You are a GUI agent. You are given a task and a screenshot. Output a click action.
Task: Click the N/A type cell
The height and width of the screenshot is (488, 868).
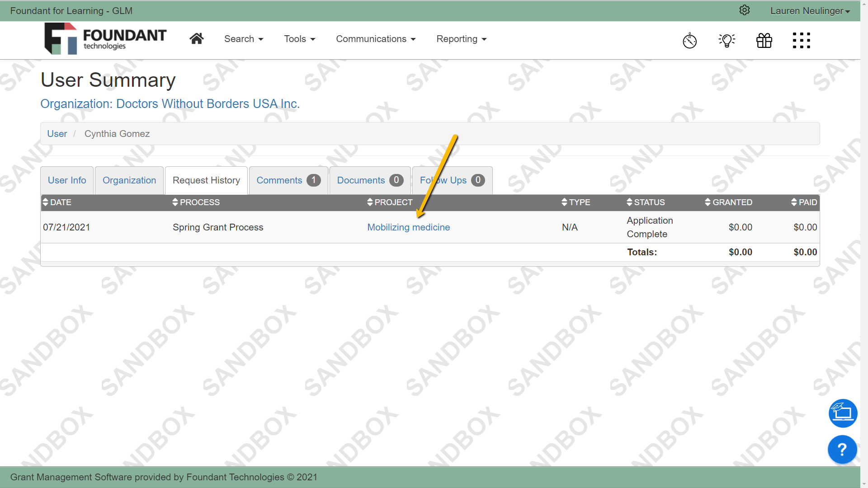point(570,227)
